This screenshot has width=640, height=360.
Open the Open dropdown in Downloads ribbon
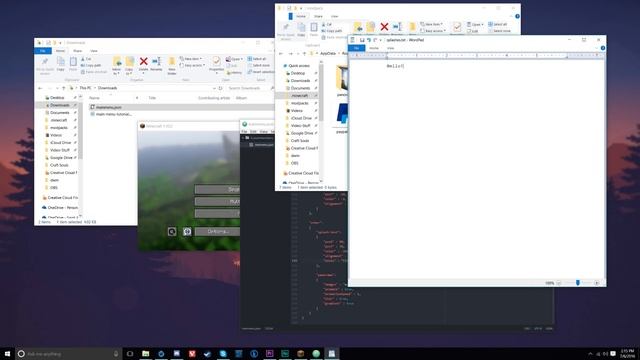[x=235, y=59]
